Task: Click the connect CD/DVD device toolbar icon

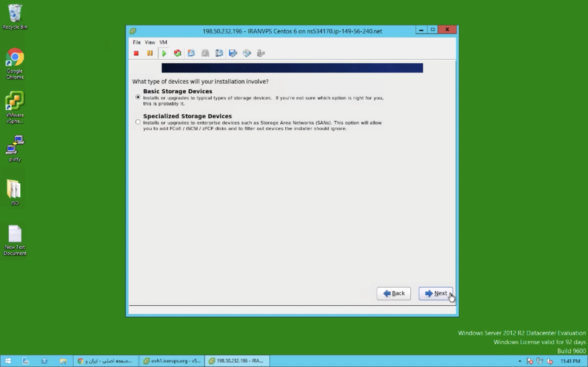Action: pyautogui.click(x=247, y=53)
